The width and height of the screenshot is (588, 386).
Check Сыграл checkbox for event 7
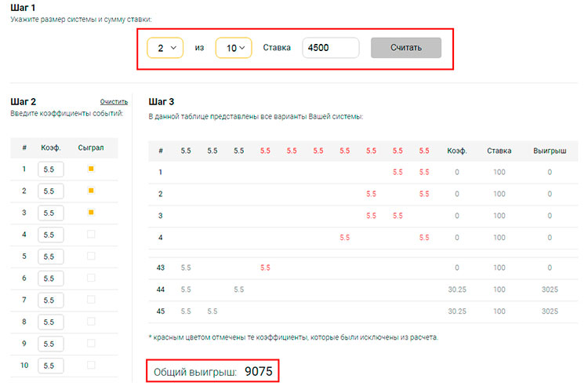tap(91, 300)
